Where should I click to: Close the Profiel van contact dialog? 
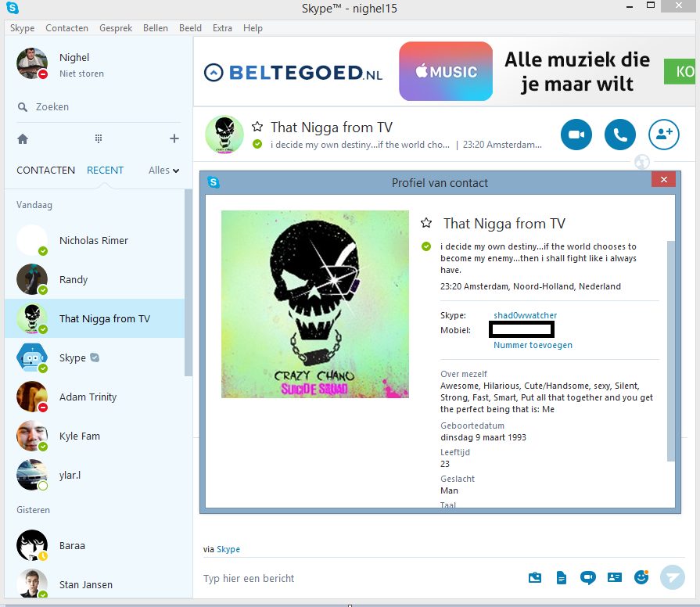click(x=663, y=179)
